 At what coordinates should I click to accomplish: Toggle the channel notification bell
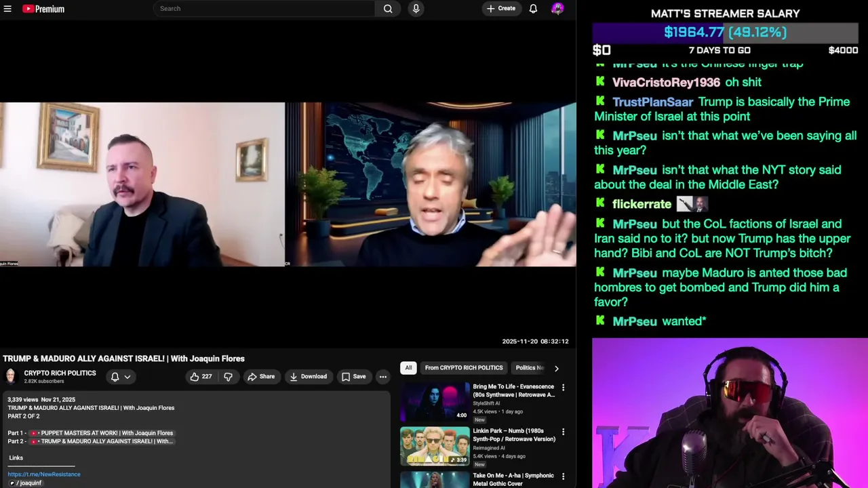click(115, 377)
